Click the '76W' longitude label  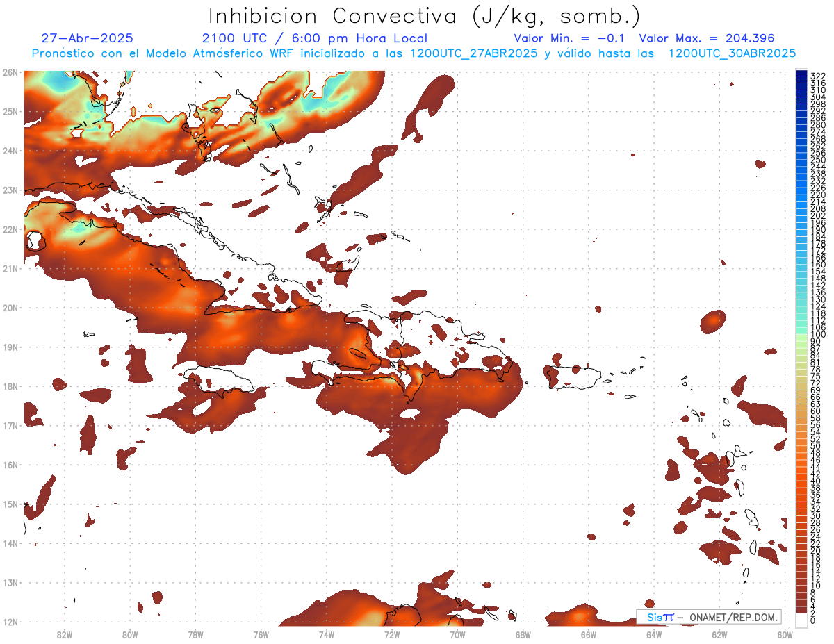pos(261,634)
